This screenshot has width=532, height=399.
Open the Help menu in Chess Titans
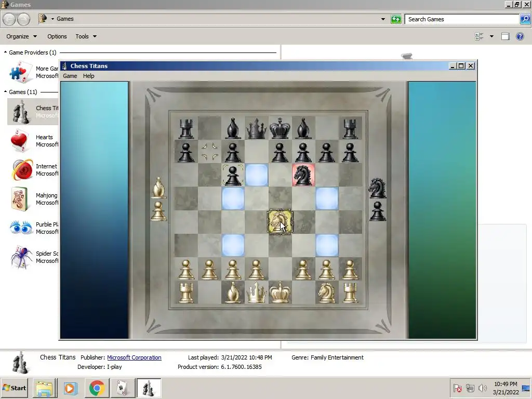(88, 76)
